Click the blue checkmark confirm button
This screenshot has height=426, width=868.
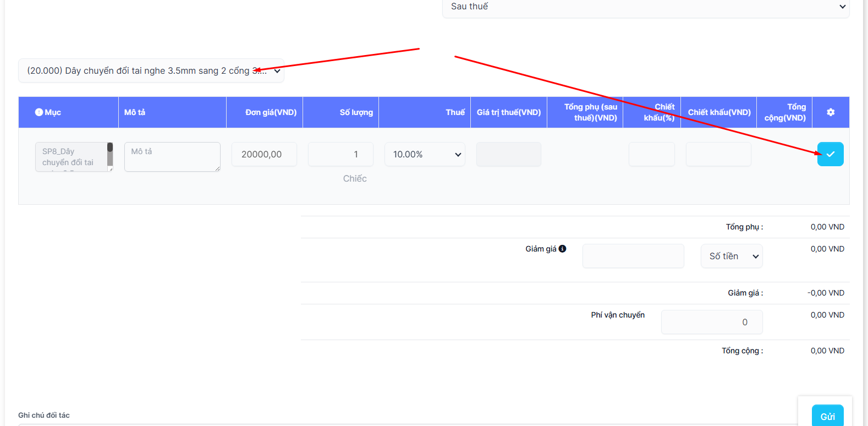pyautogui.click(x=830, y=154)
